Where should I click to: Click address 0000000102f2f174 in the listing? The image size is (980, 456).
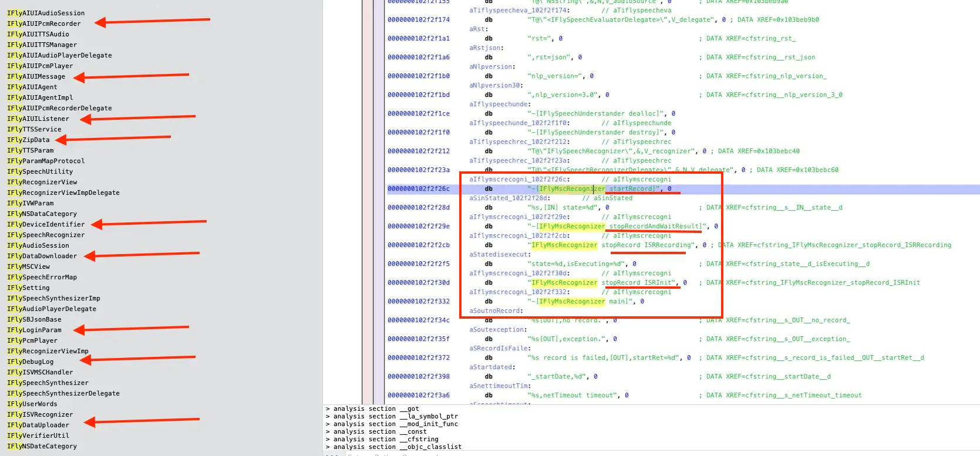(x=419, y=20)
